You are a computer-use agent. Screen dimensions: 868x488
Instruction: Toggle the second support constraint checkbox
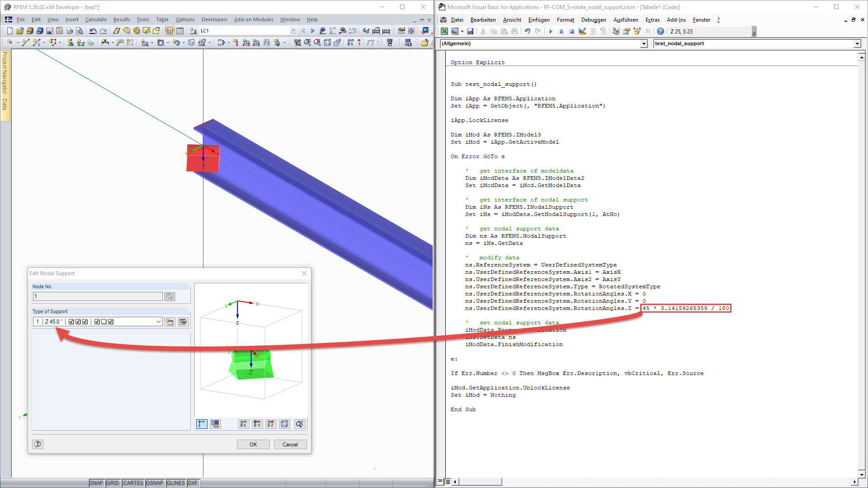click(79, 322)
